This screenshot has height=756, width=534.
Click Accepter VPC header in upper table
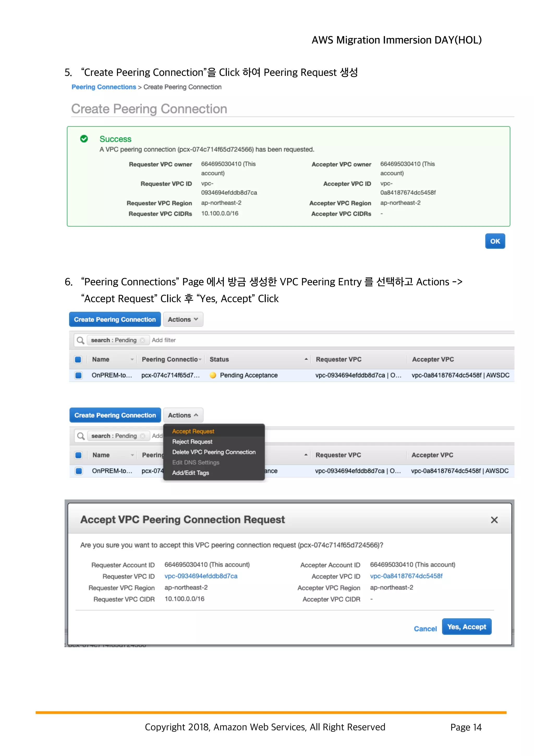433,359
